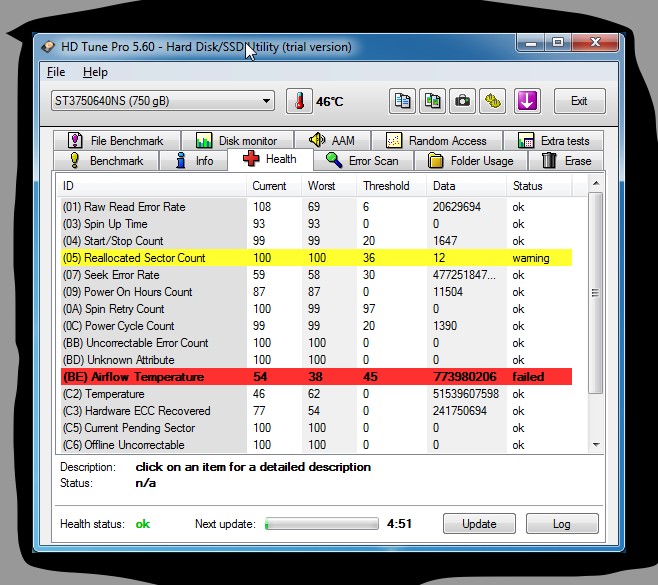Viewport: 658px width, 585px height.
Task: Select the (0C) Power Cycle Count row
Action: [316, 326]
